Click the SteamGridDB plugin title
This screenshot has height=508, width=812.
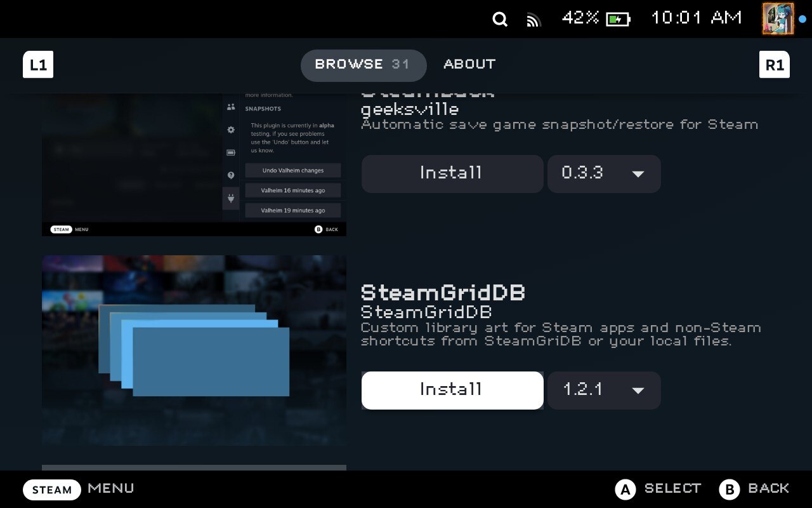(443, 293)
